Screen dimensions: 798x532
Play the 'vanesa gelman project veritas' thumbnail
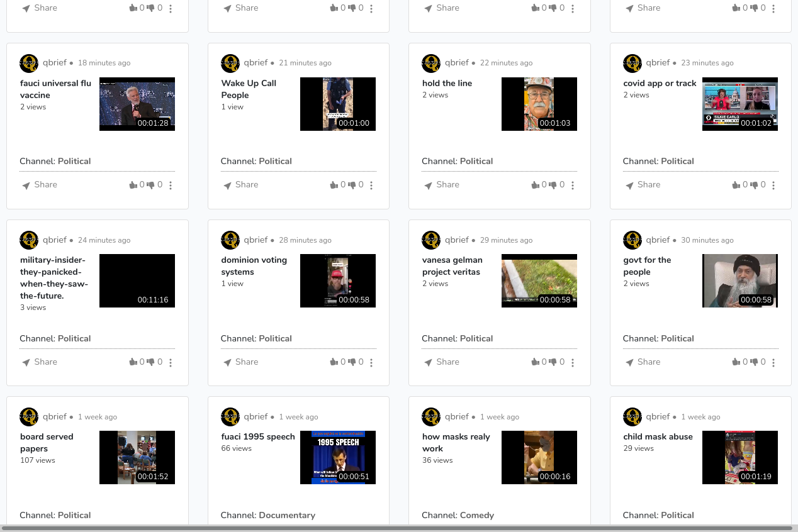point(539,280)
